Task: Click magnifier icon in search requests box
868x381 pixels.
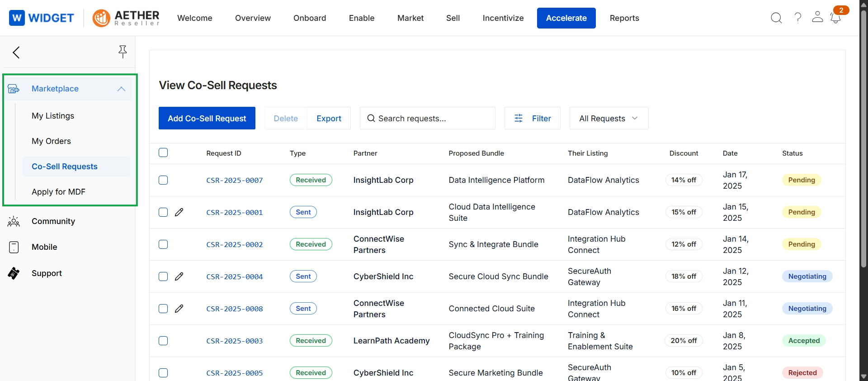Action: (x=371, y=118)
